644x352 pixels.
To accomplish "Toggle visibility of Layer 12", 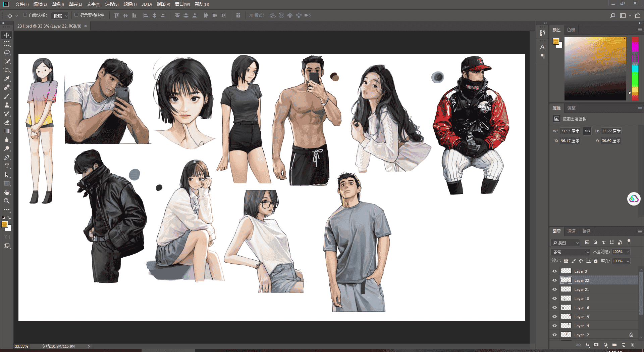I will pos(554,335).
